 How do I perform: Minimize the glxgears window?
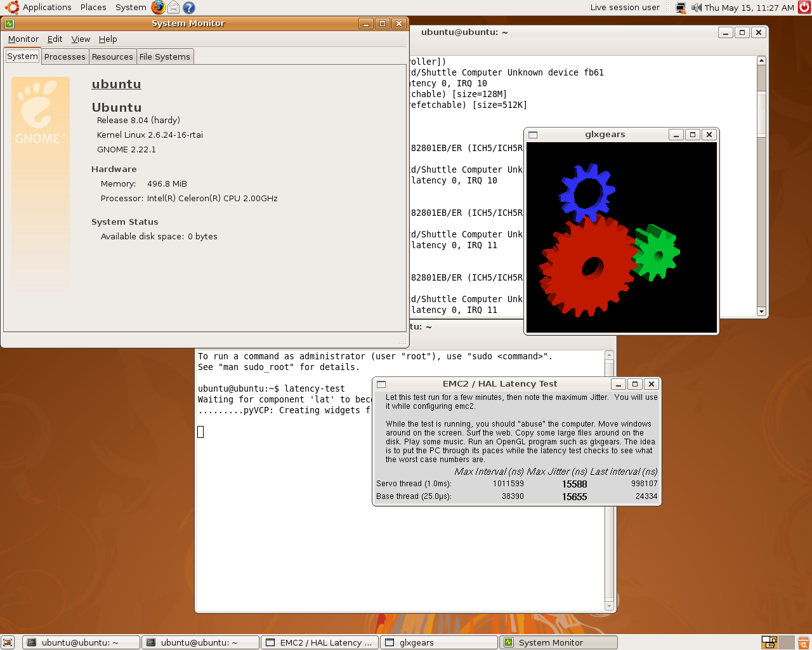(676, 135)
